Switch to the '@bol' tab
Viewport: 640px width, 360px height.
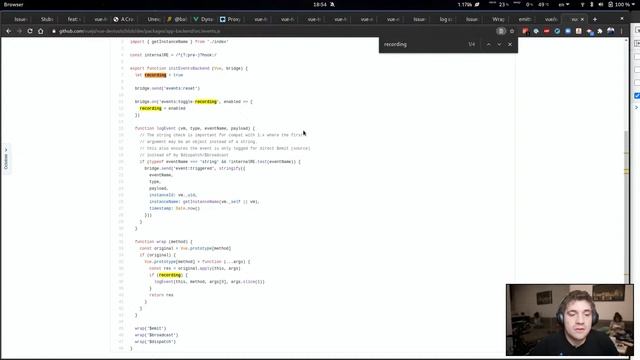(x=178, y=19)
